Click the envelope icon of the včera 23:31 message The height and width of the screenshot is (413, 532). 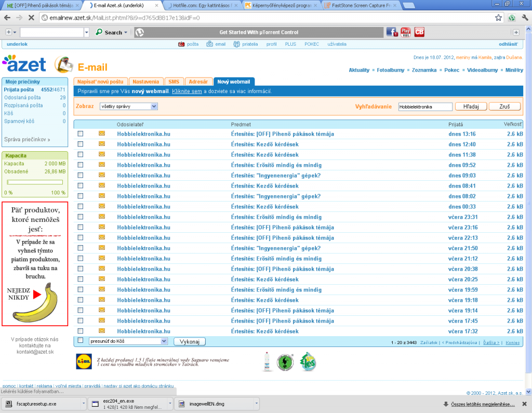point(102,217)
